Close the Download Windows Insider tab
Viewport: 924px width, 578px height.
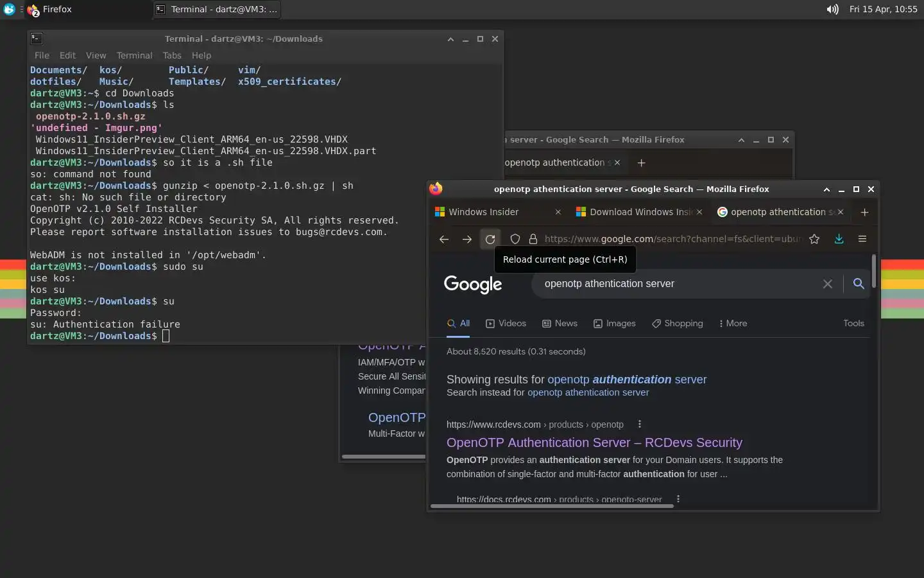tap(699, 212)
